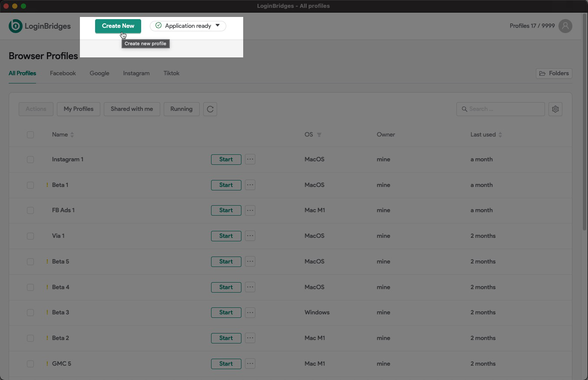Viewport: 588px width, 380px height.
Task: Open the table settings gear
Action: point(555,109)
